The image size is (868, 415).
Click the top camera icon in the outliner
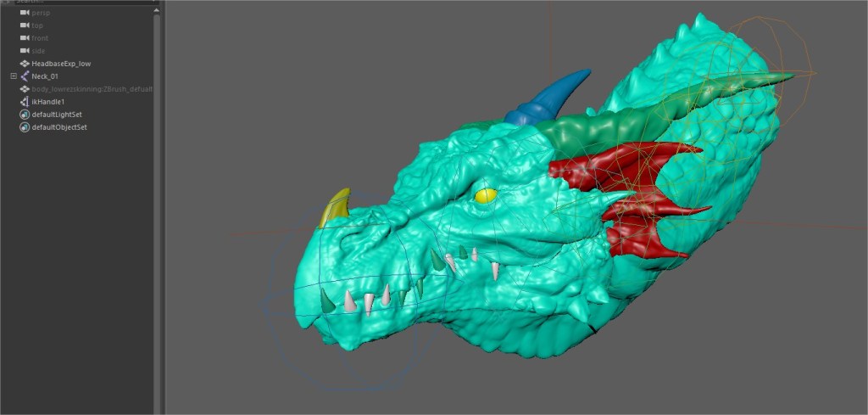25,25
